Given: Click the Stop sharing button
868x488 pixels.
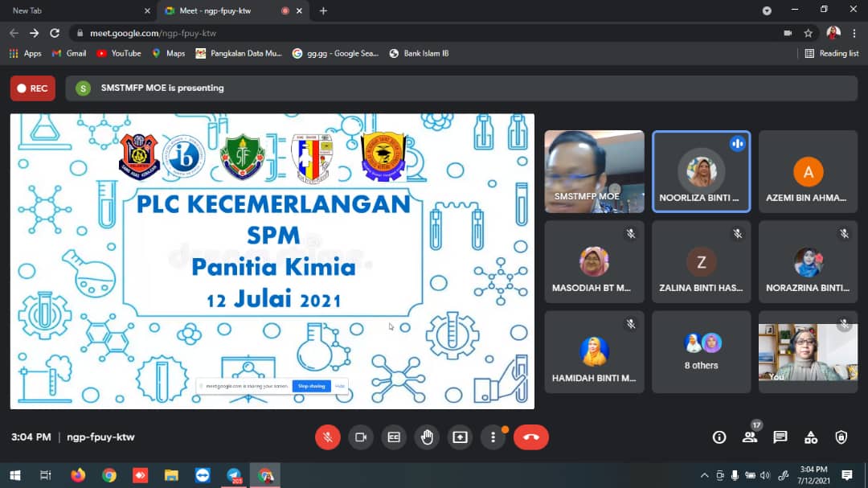Looking at the screenshot, I should (x=311, y=387).
